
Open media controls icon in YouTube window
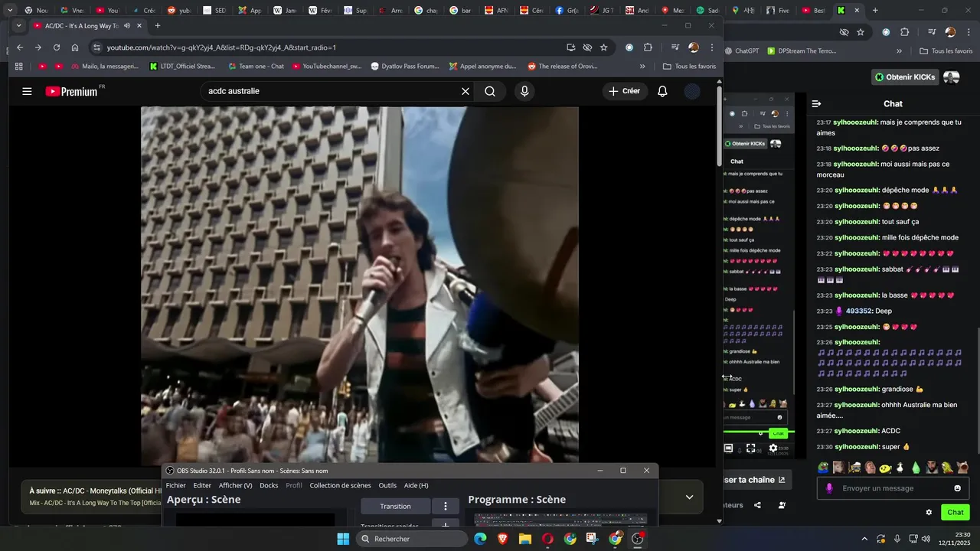pos(675,47)
